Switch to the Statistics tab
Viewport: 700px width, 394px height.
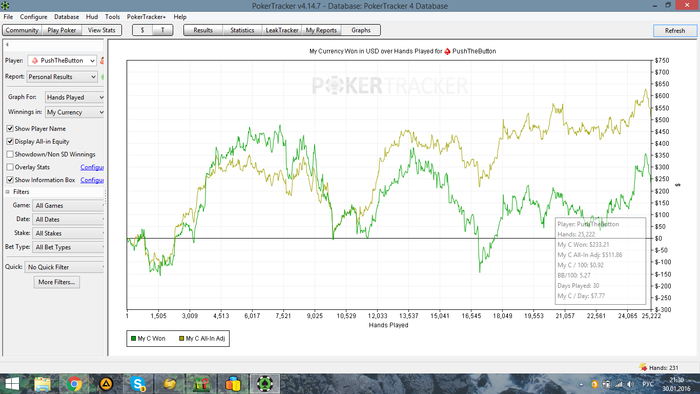(x=242, y=30)
